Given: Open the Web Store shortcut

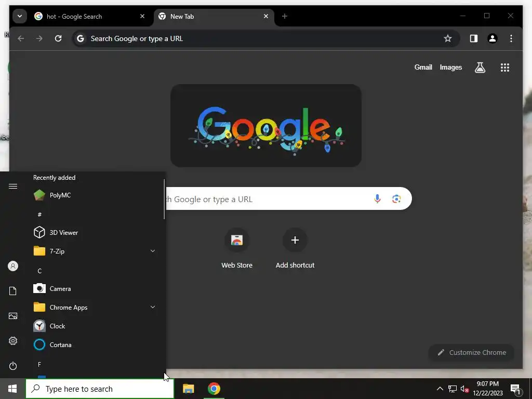Looking at the screenshot, I should 237,249.
